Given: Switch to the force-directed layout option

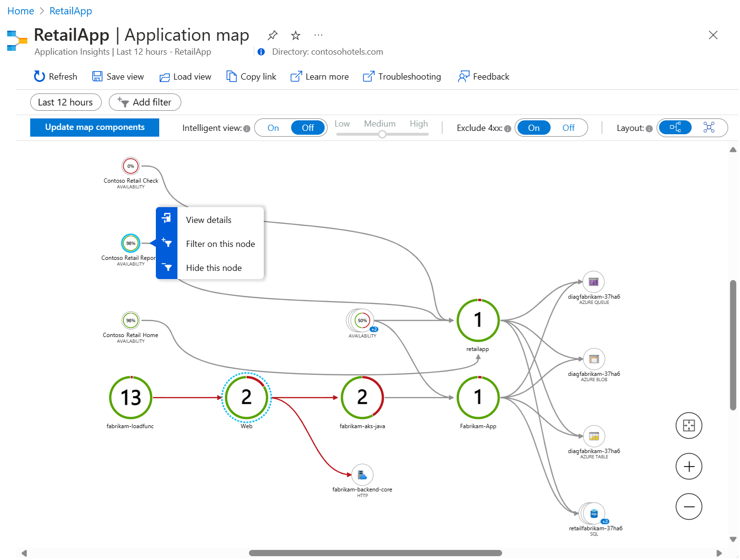Looking at the screenshot, I should pos(708,128).
